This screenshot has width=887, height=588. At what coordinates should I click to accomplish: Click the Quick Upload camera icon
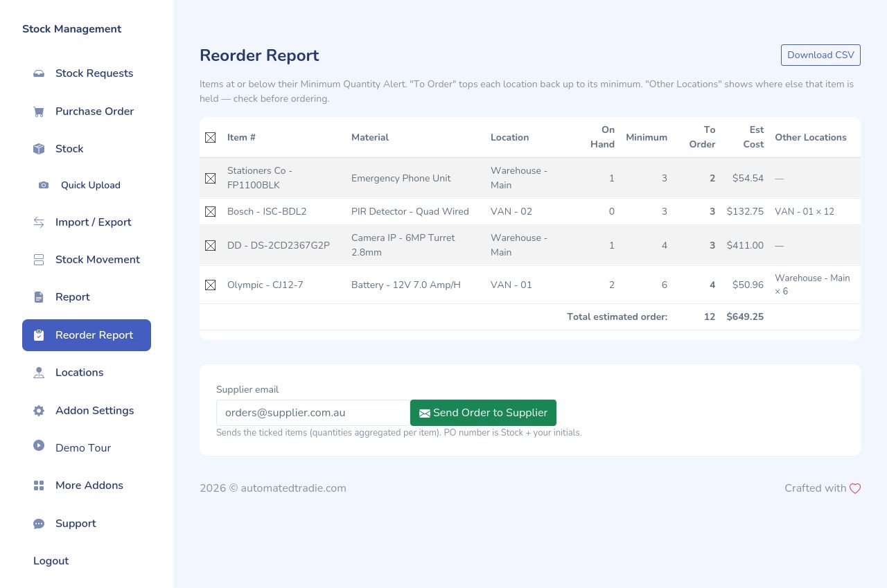[x=44, y=186]
